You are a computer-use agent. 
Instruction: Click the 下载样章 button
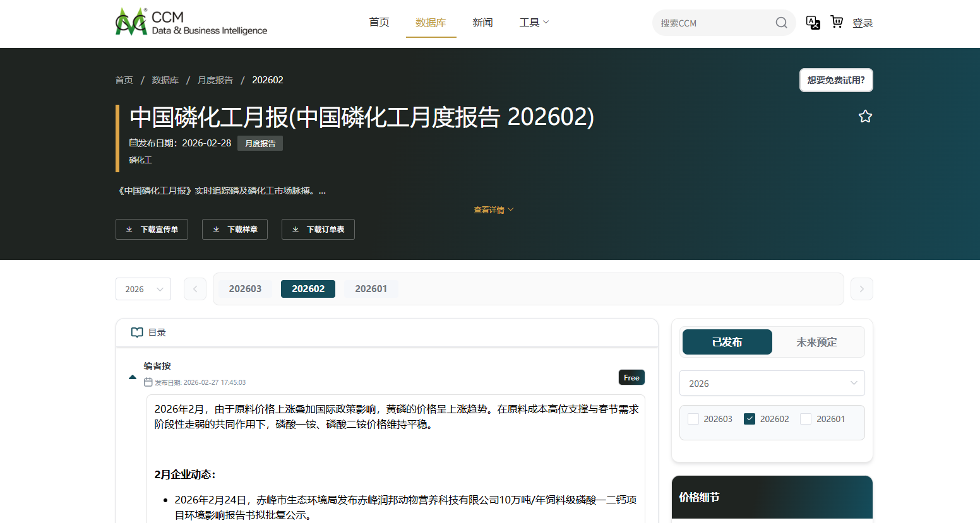(x=234, y=229)
